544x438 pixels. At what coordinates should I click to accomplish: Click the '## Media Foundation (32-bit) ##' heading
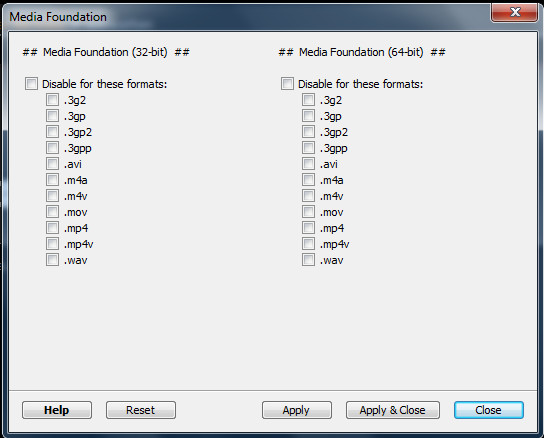[106, 52]
